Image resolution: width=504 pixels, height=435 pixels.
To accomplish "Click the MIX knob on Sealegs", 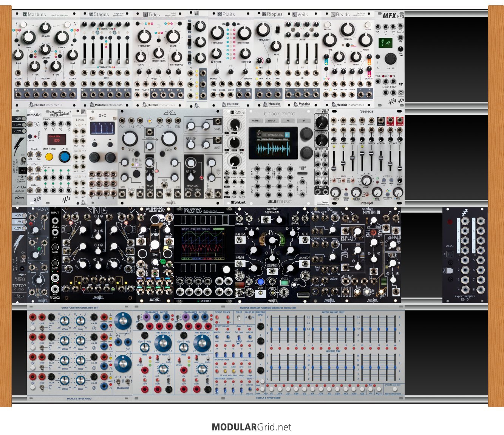I will (x=397, y=192).
